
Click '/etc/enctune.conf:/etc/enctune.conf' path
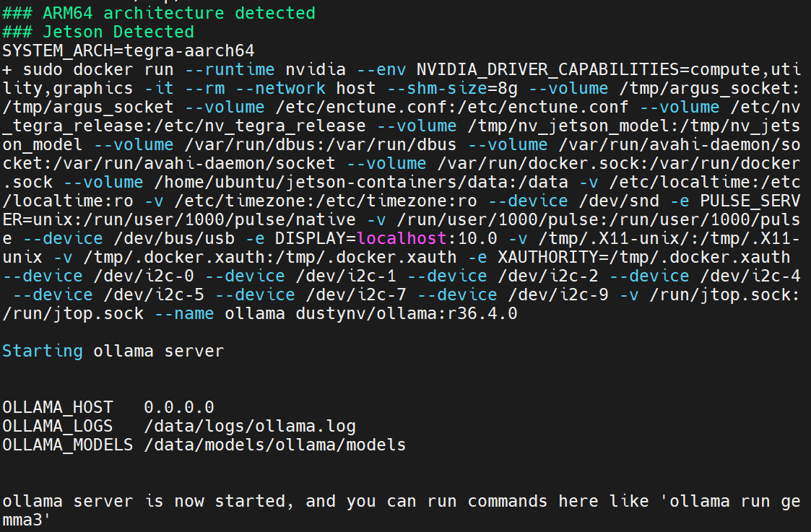452,107
